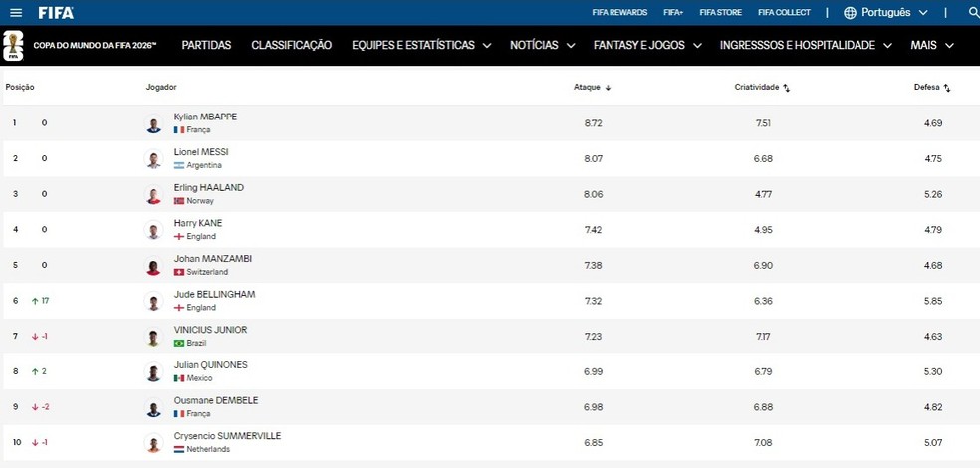Click the FIFA logo
This screenshot has height=468, width=980.
point(56,13)
